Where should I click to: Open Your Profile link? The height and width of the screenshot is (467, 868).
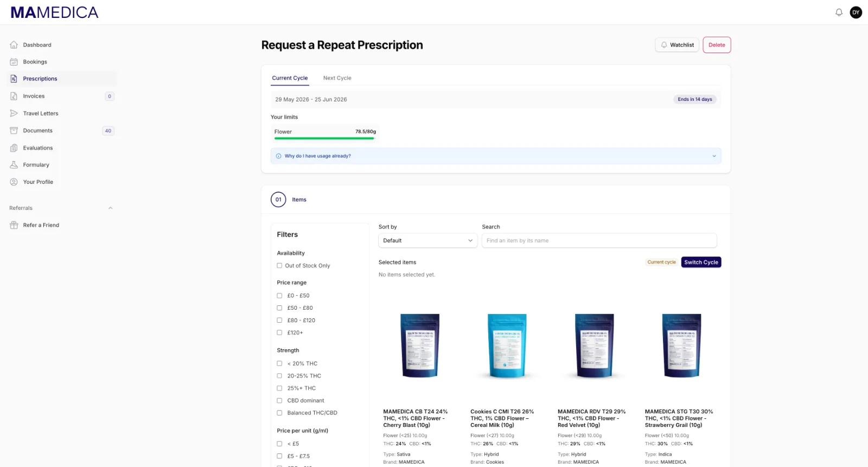[x=62, y=182]
